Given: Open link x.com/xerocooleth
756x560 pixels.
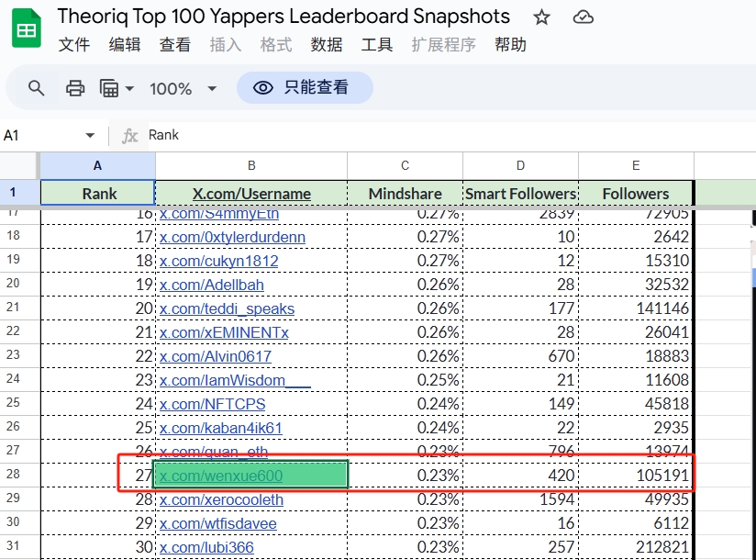Looking at the screenshot, I should click(x=221, y=499).
